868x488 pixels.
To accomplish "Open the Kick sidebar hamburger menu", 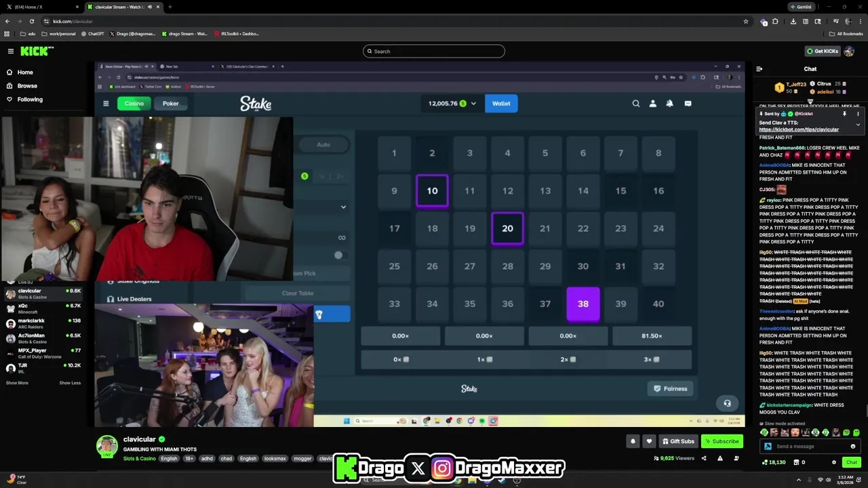I will [x=10, y=51].
